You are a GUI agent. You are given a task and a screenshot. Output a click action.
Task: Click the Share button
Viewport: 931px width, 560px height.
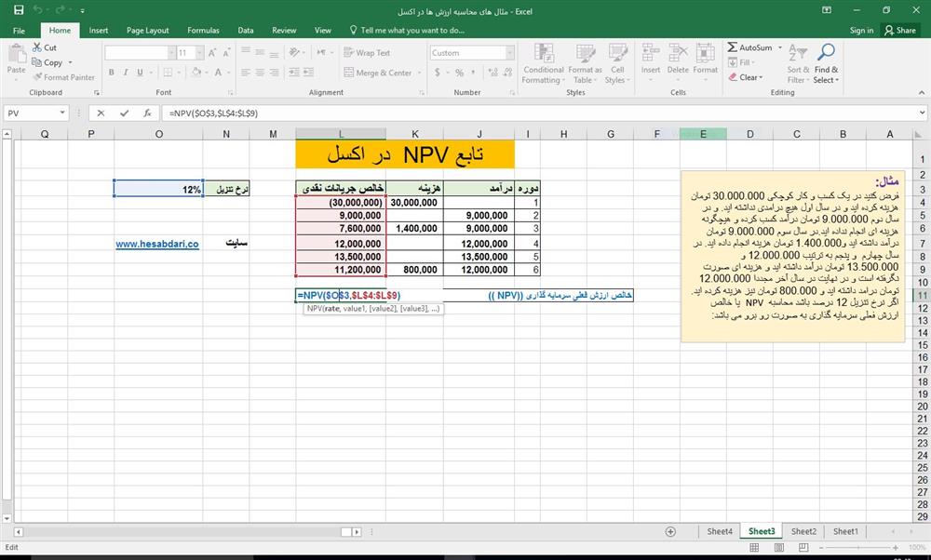[x=899, y=30]
